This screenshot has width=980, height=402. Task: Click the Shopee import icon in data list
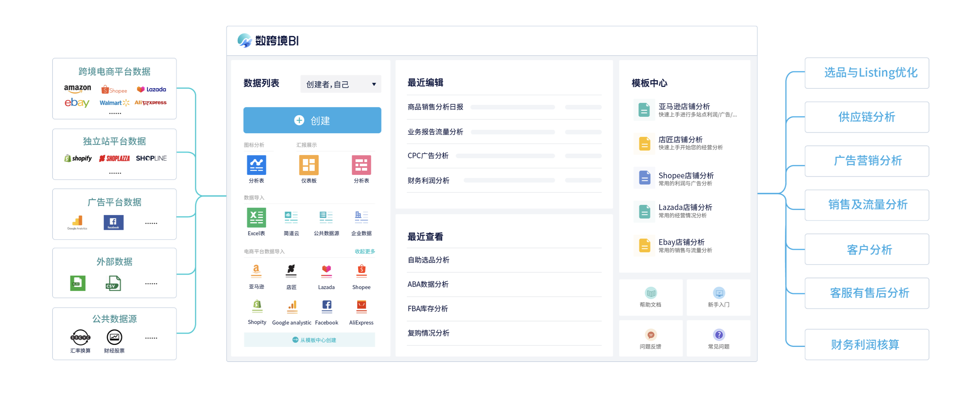(x=361, y=271)
